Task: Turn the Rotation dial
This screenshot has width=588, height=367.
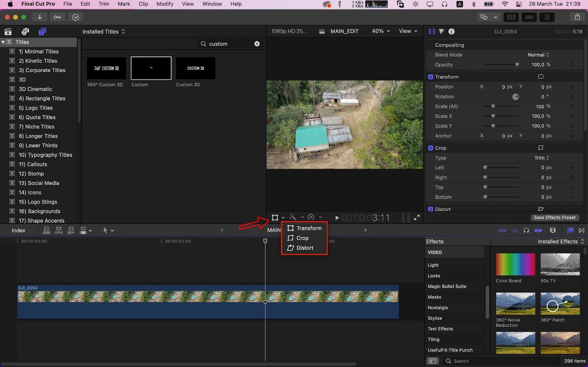Action: pos(516,97)
